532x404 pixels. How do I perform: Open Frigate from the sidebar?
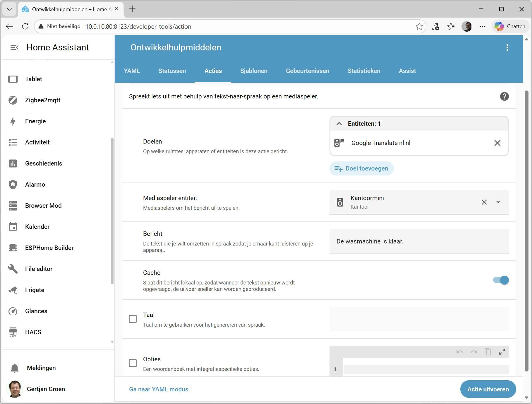click(x=35, y=290)
